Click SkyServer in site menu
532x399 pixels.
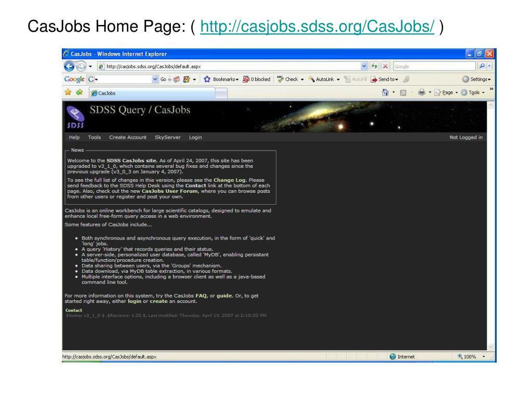point(168,137)
